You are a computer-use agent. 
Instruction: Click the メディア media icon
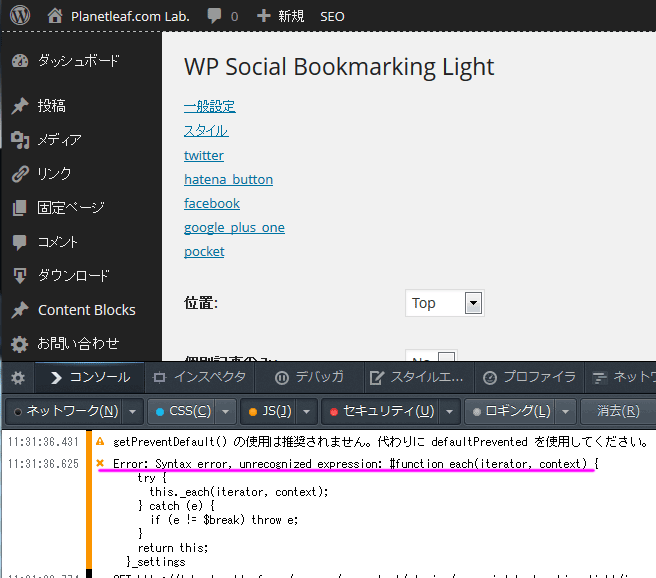[x=20, y=140]
